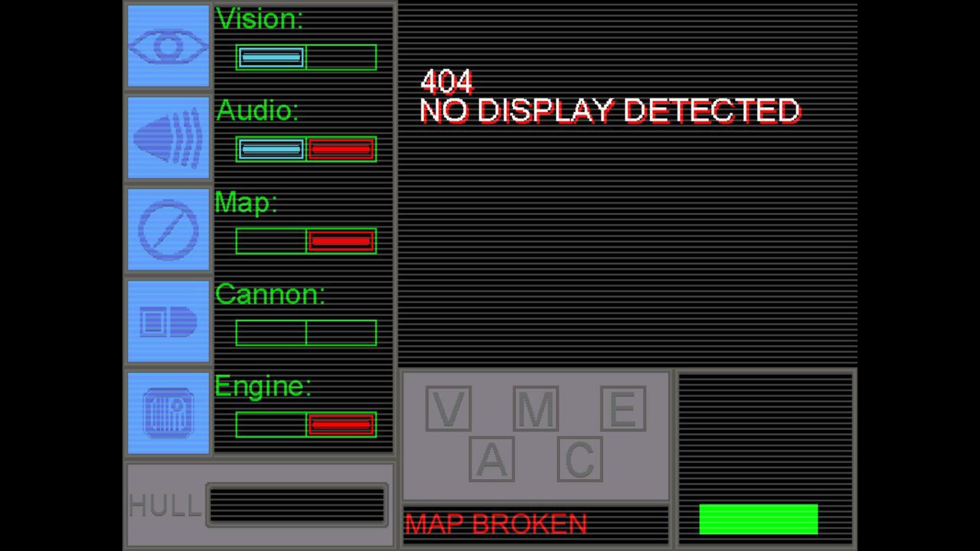Viewport: 980px width, 551px height.
Task: Select the Engine icon
Action: pos(168,413)
